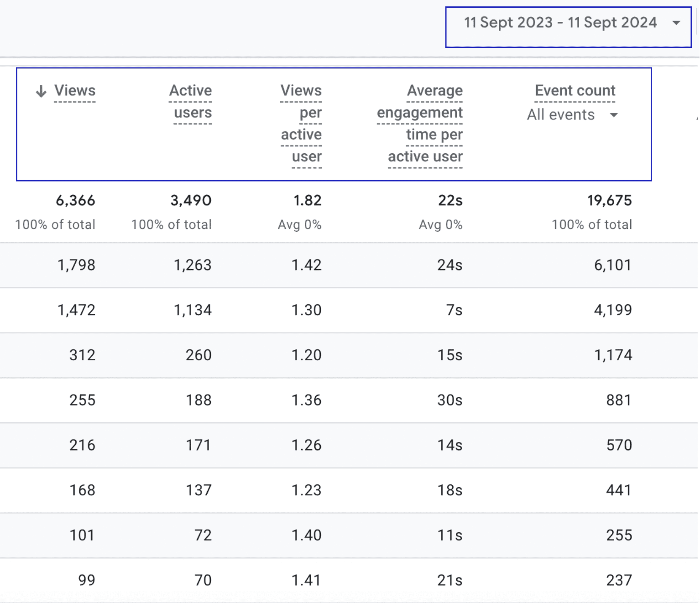The height and width of the screenshot is (603, 700).
Task: Click views per user cell 1.40
Action: point(307,535)
